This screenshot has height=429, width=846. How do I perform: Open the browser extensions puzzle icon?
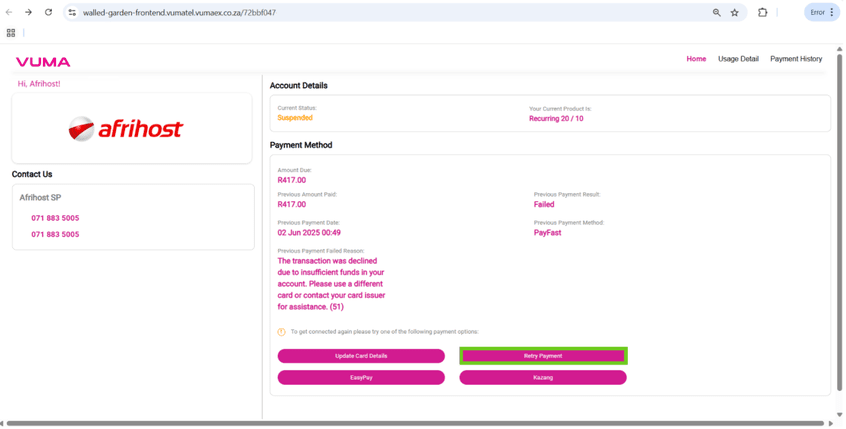tap(762, 13)
